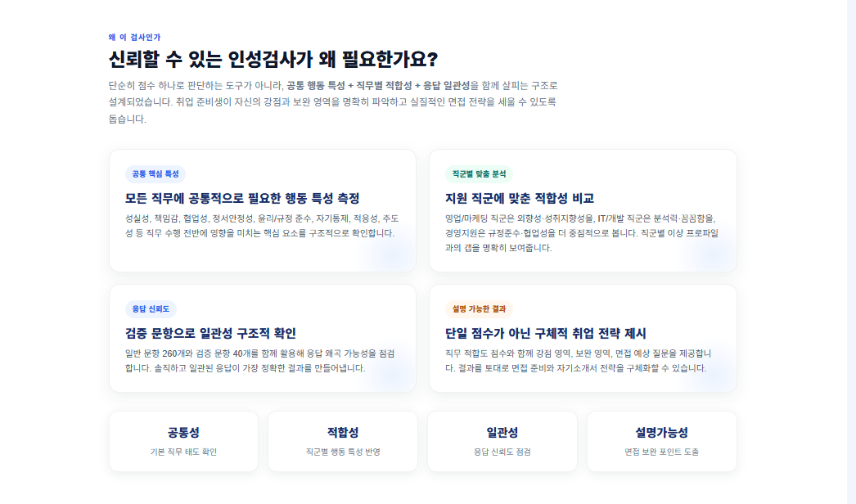856x504 pixels.
Task: Click the description mentioning 일반 문항 260개
Action: 259,361
